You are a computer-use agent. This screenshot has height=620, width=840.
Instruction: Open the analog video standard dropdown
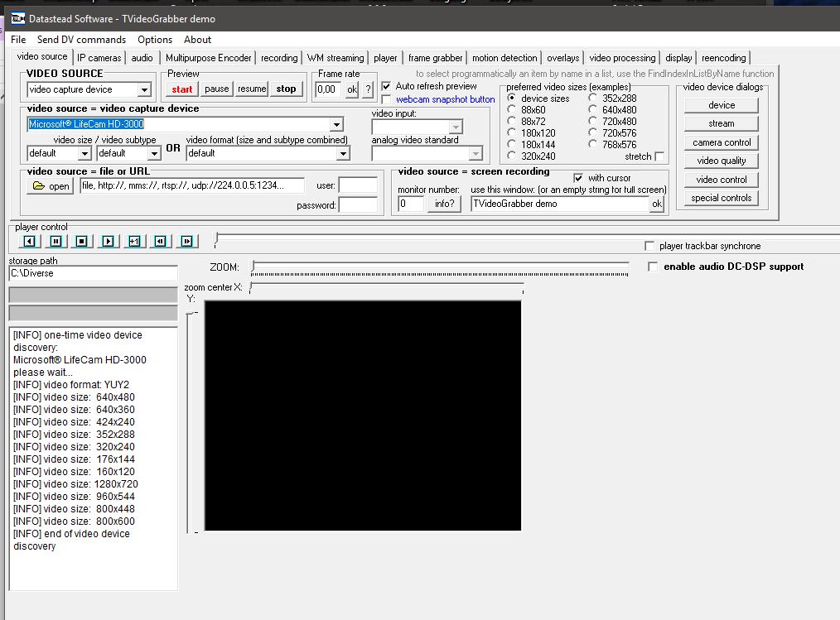pos(476,154)
